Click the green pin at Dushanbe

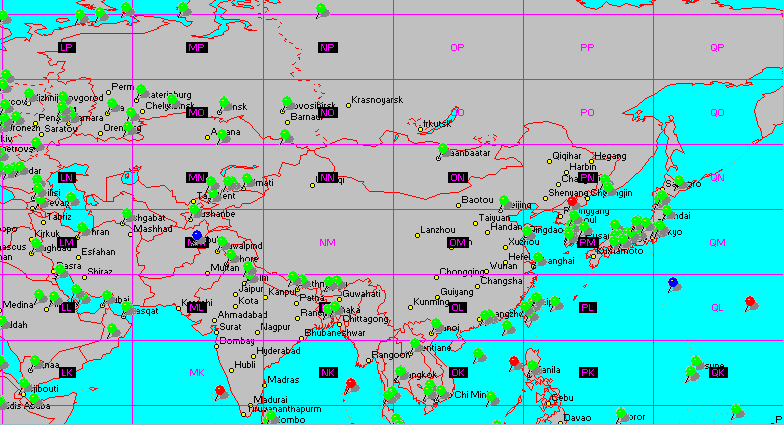[194, 210]
